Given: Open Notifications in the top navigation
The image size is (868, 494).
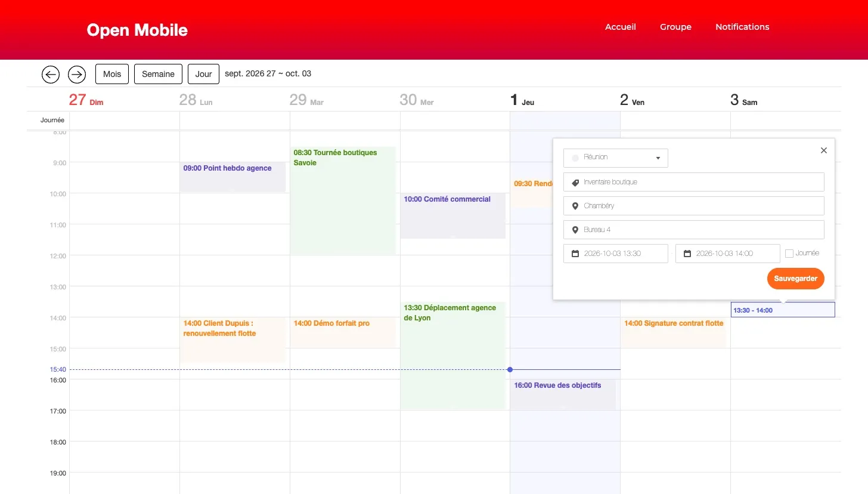Looking at the screenshot, I should click(742, 27).
